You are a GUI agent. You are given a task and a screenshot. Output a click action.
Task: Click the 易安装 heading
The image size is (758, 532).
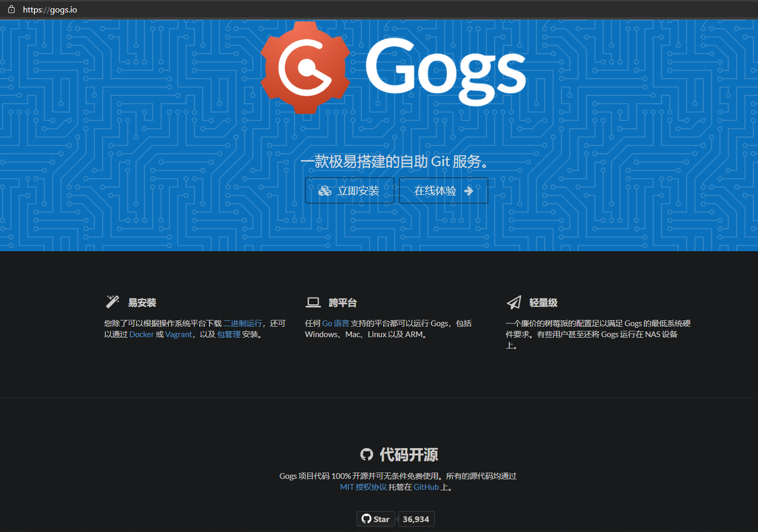[x=142, y=303]
